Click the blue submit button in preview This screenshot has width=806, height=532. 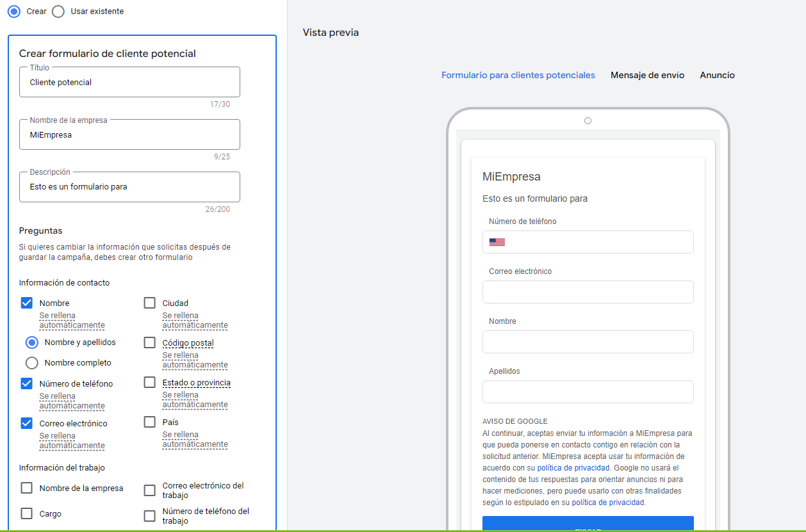pos(588,524)
